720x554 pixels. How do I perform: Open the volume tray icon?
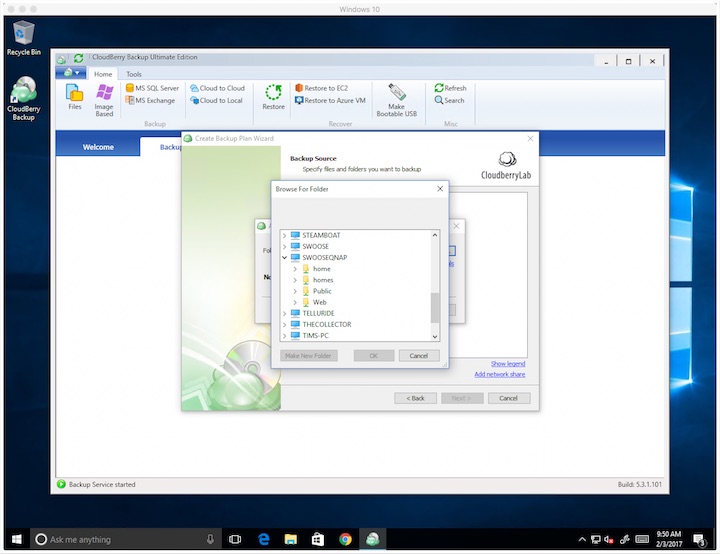[x=609, y=539]
